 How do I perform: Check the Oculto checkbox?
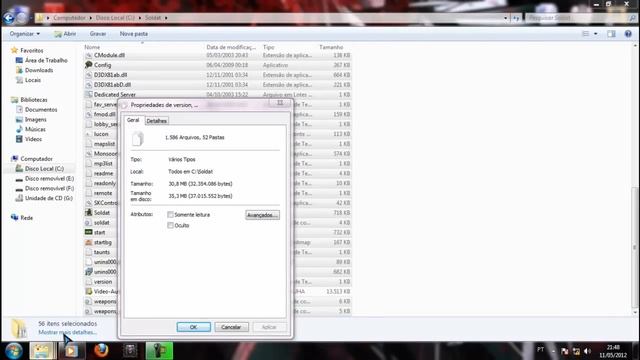click(x=170, y=225)
